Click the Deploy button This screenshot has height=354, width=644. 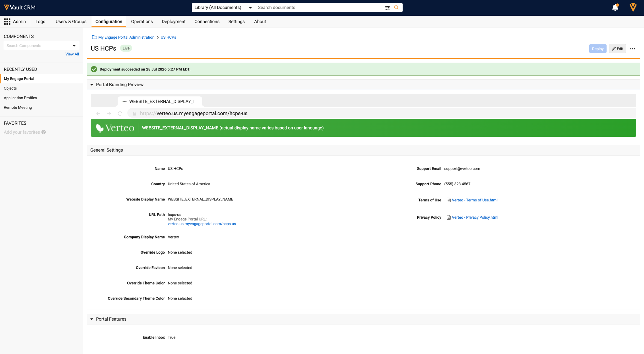coord(598,49)
